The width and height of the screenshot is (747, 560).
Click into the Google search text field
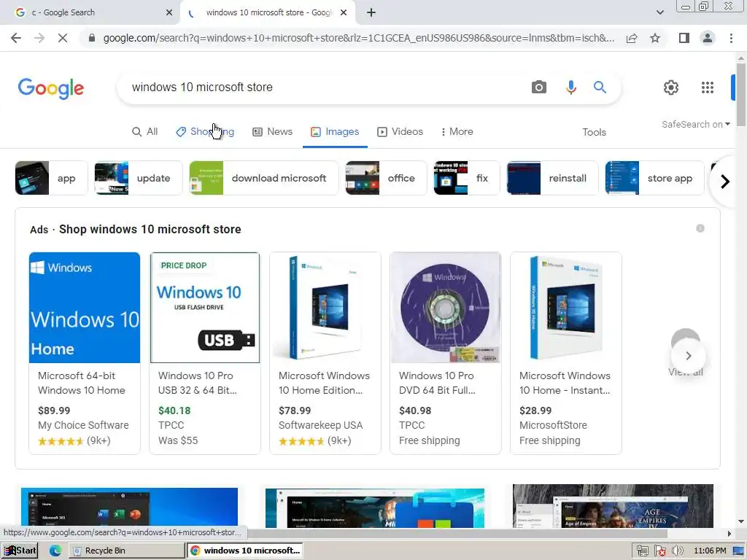point(324,87)
